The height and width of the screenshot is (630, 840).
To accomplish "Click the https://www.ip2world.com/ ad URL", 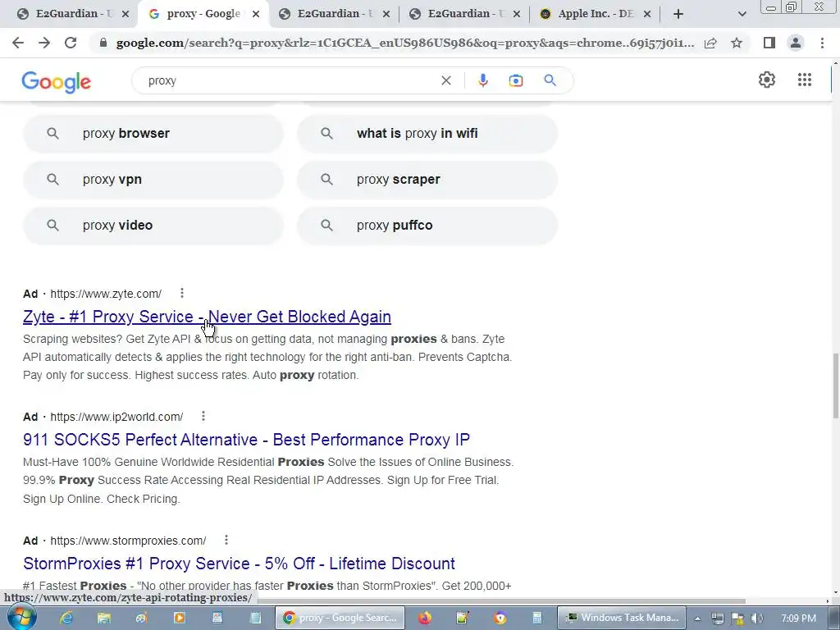I will 116,417.
